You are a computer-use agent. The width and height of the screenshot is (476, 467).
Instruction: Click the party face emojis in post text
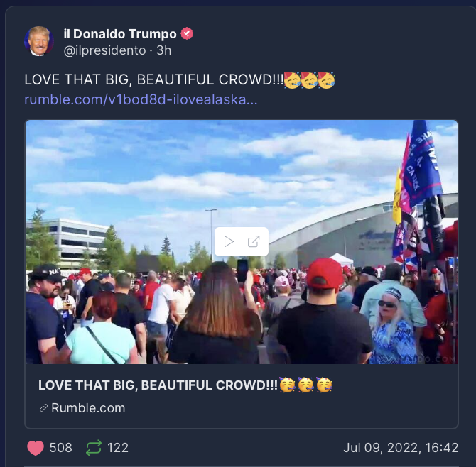tap(309, 80)
